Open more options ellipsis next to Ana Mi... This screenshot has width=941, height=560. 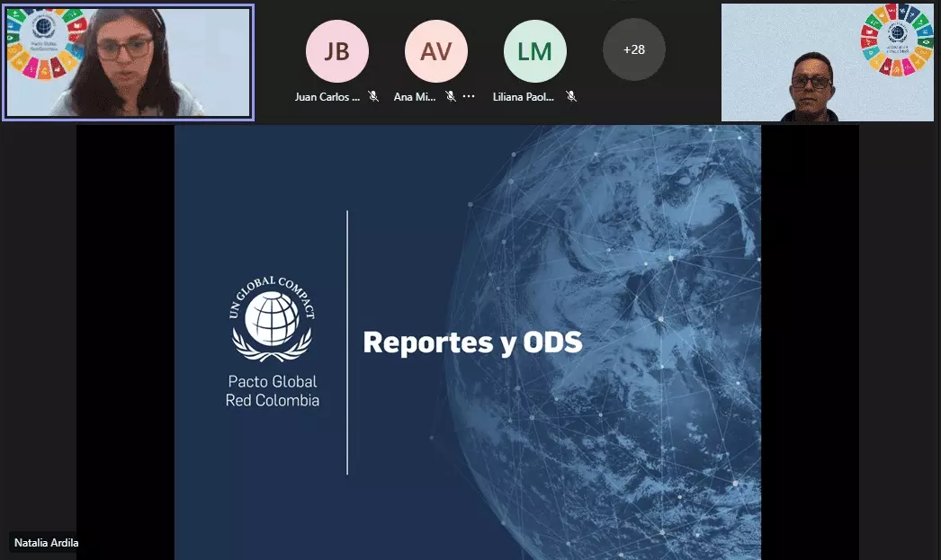pyautogui.click(x=469, y=96)
